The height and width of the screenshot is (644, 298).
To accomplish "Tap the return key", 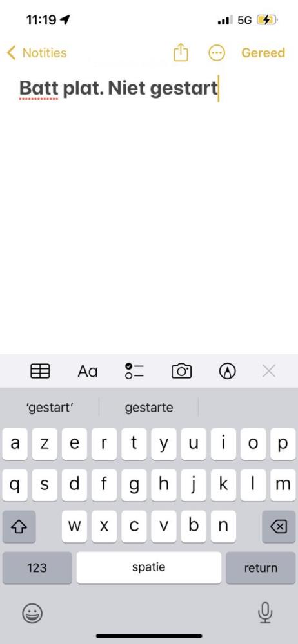I will pyautogui.click(x=261, y=567).
